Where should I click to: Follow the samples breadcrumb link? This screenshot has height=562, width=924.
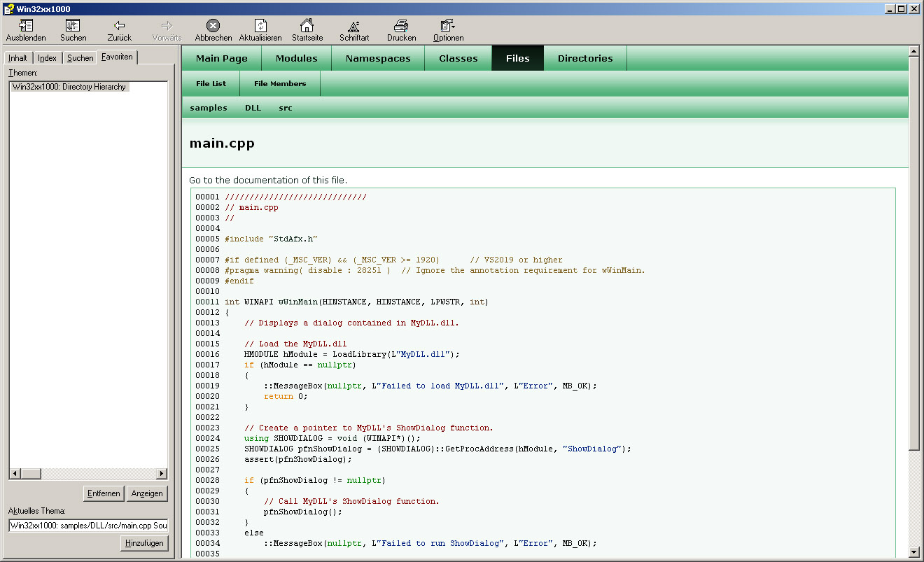coord(209,108)
